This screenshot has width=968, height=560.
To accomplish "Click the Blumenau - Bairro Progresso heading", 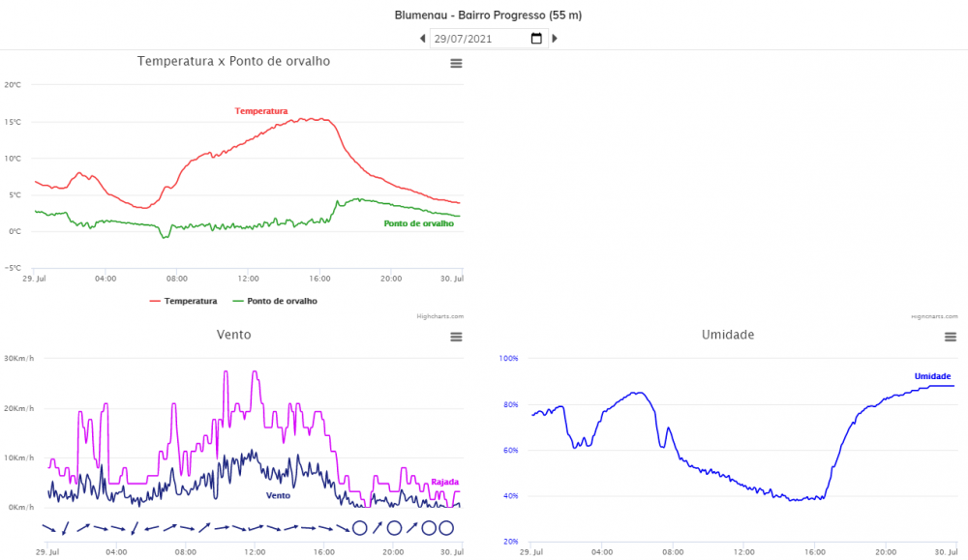I will click(488, 15).
